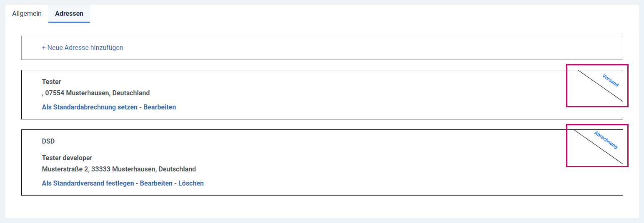
Task: Select the Adressen tab
Action: [x=69, y=13]
